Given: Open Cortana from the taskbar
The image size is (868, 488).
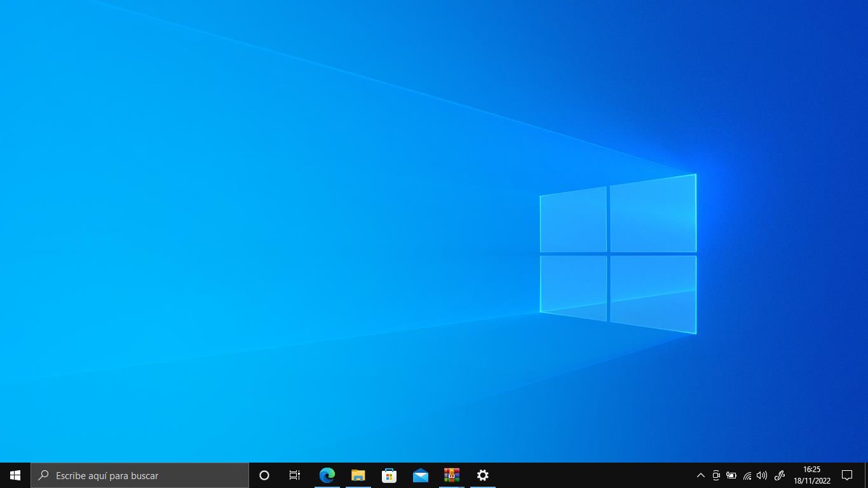Looking at the screenshot, I should [x=264, y=475].
